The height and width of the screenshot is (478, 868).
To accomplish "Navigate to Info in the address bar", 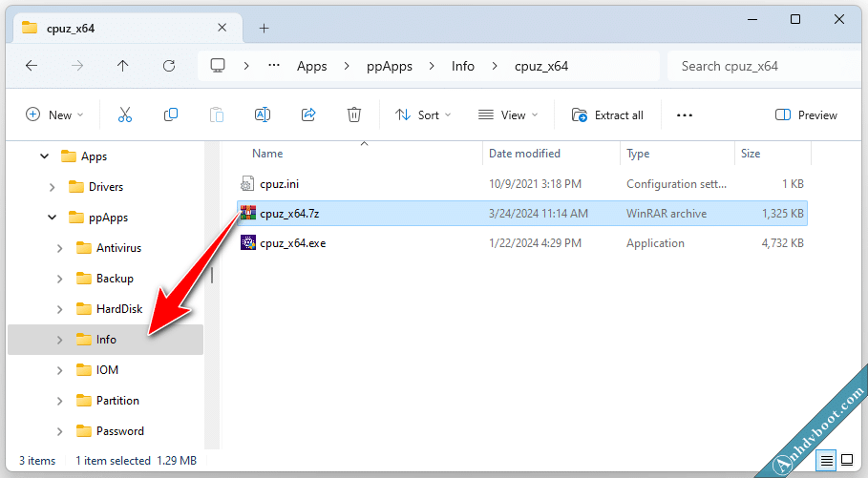I will 463,66.
